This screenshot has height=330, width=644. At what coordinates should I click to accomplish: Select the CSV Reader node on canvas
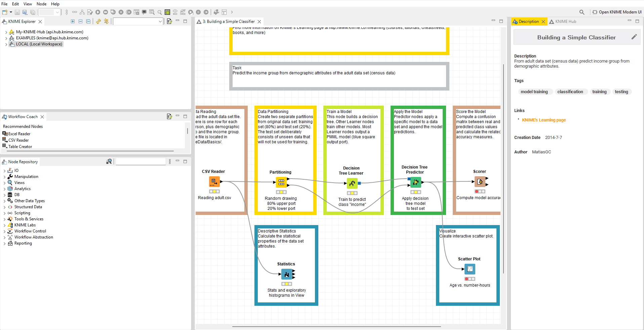pyautogui.click(x=214, y=182)
